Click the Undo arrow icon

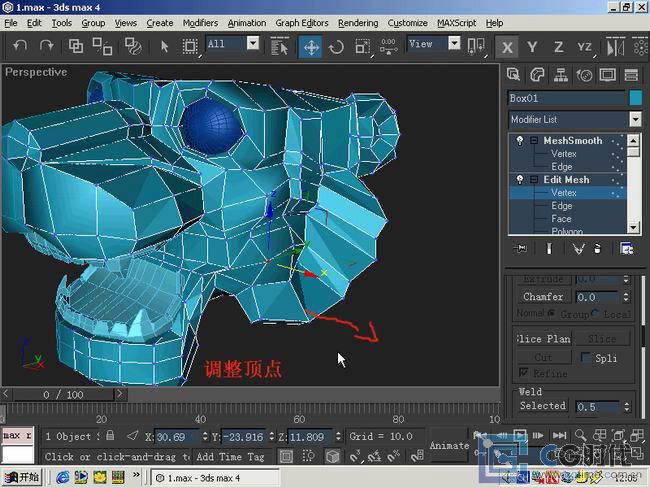click(20, 46)
